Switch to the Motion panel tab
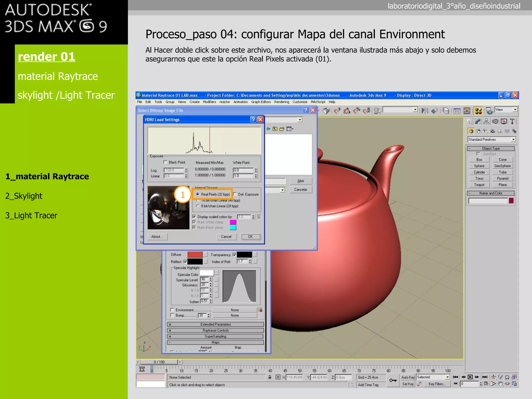The width and height of the screenshot is (532, 399). 495,121
